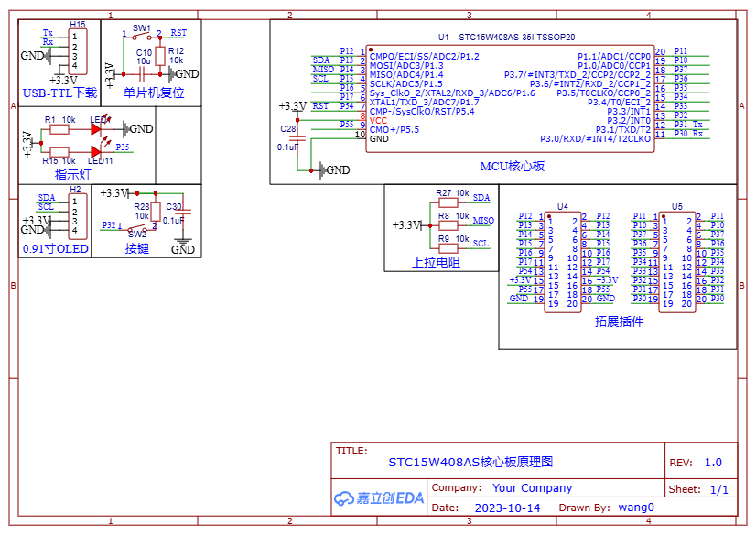
Task: Click the 0.91寸OLED block label
Action: click(56, 249)
